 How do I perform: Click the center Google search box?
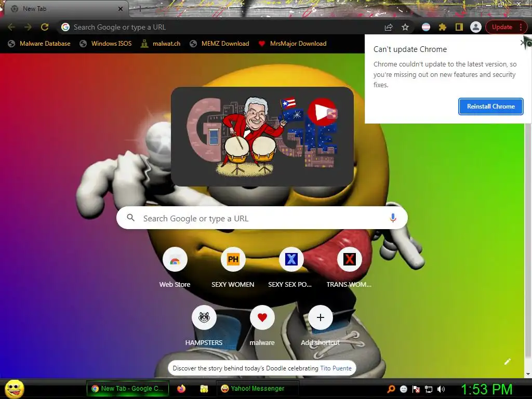tap(262, 218)
